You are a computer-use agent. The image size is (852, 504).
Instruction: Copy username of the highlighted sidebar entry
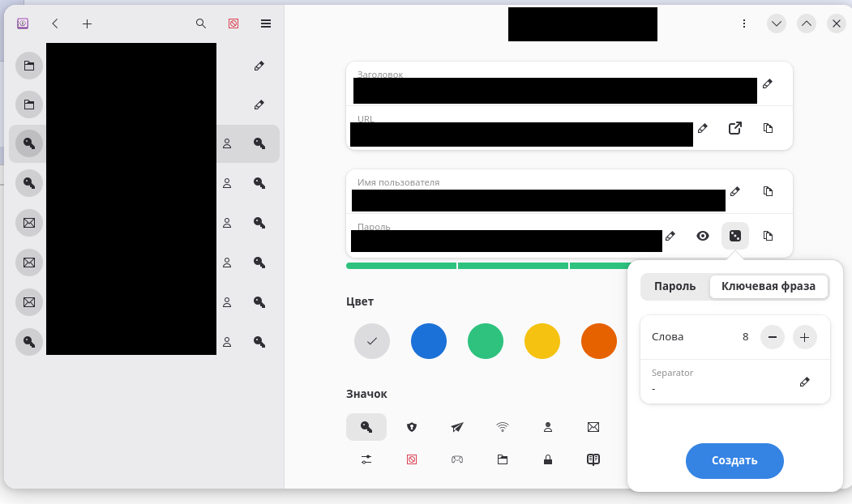pos(227,143)
